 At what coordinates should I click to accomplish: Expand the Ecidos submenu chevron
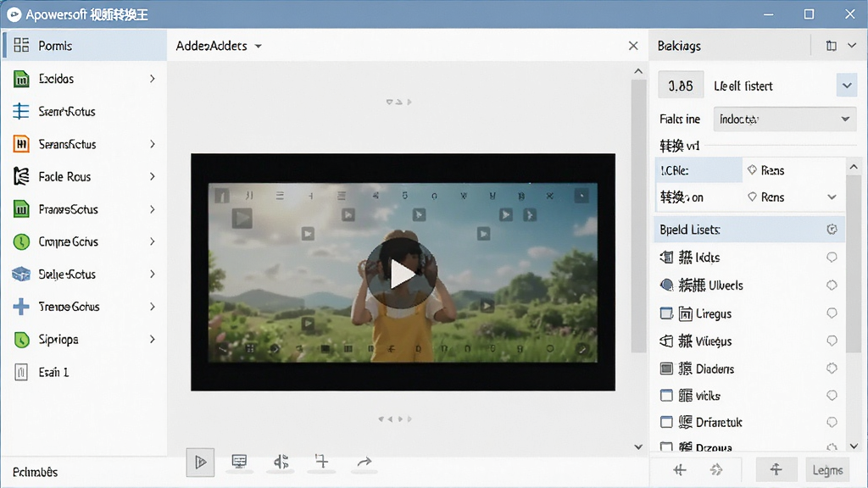153,79
